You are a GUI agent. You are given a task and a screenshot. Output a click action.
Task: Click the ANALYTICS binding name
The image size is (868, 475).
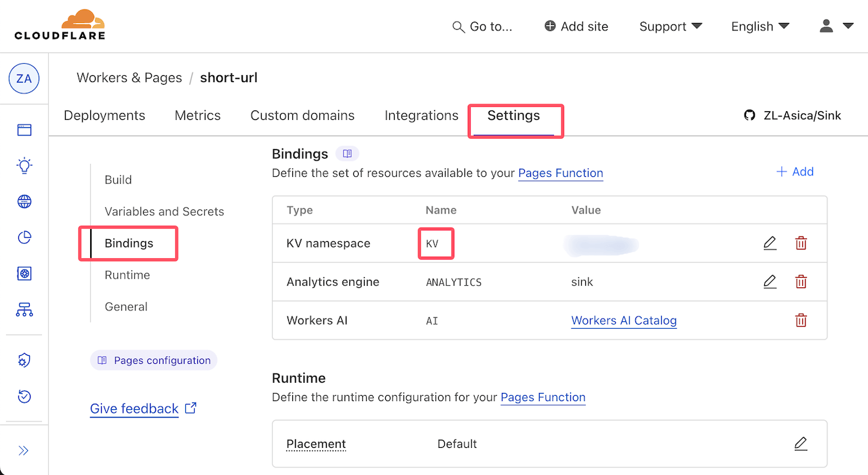coord(454,283)
